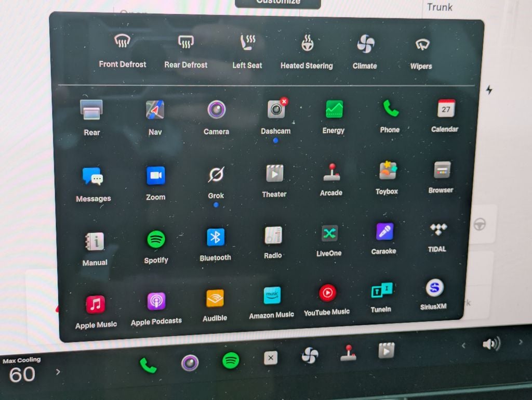Screen dimensions: 532x400
Task: Open the Theater app in grid
Action: [274, 181]
